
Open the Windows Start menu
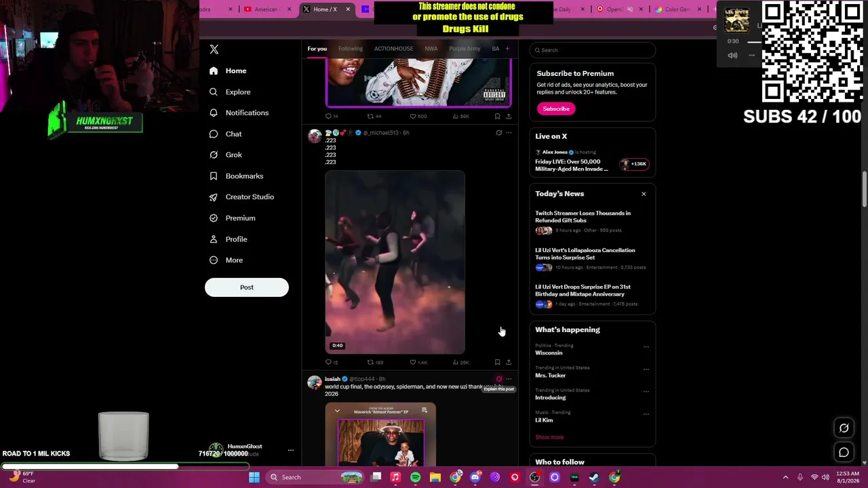click(254, 477)
